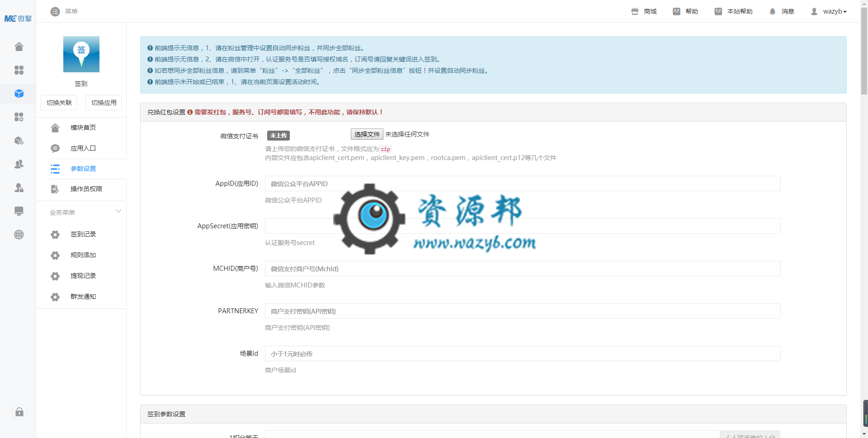Collapse the 业务菜单 section chevron
The image size is (868, 438).
(118, 212)
